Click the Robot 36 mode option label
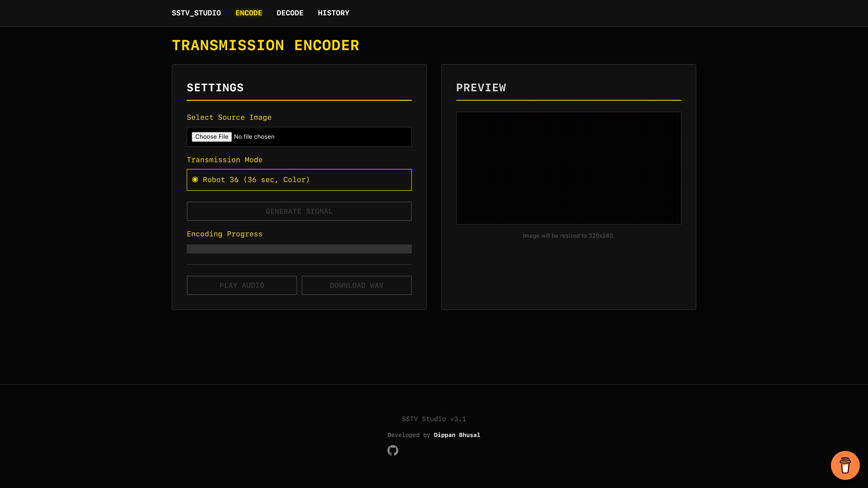This screenshot has width=868, height=488. [256, 180]
